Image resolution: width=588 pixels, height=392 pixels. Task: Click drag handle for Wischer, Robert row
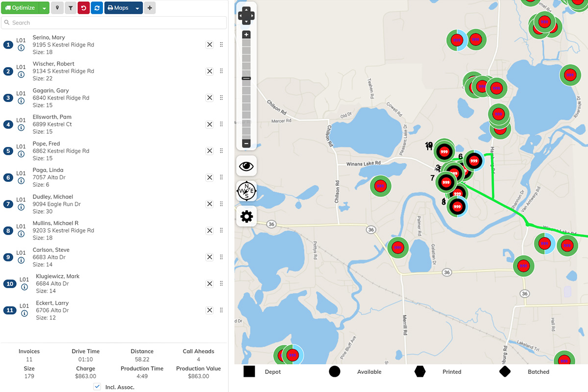pyautogui.click(x=221, y=71)
